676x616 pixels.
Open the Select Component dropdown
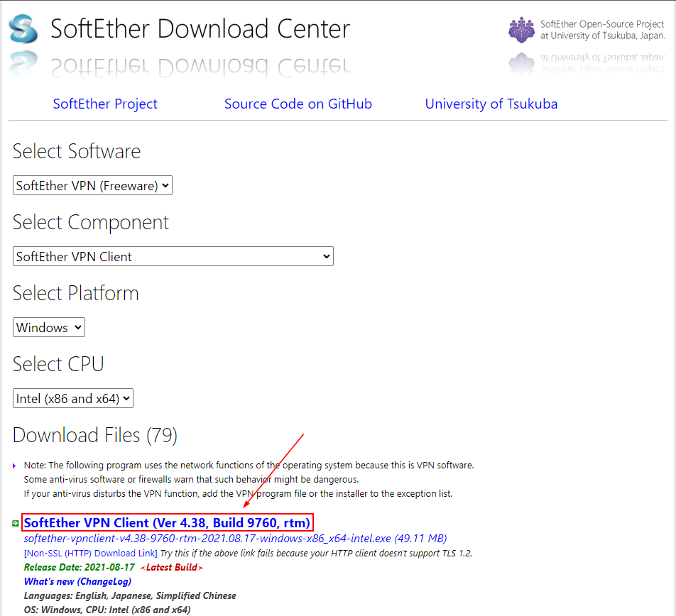point(173,256)
